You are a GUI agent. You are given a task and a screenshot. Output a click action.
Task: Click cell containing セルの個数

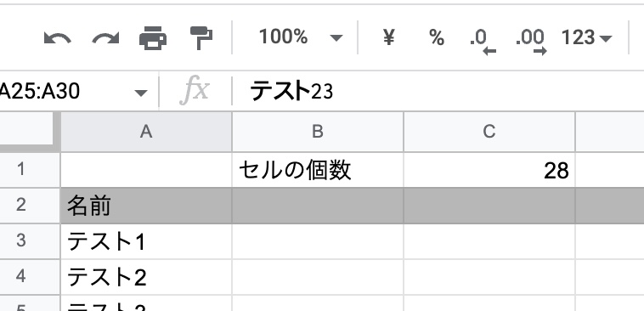pyautogui.click(x=318, y=170)
